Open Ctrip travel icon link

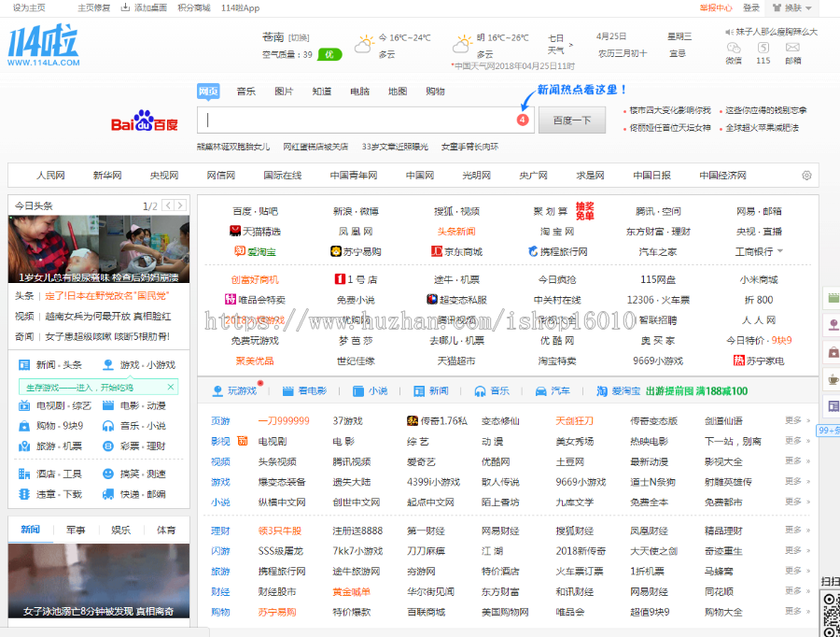(x=533, y=251)
